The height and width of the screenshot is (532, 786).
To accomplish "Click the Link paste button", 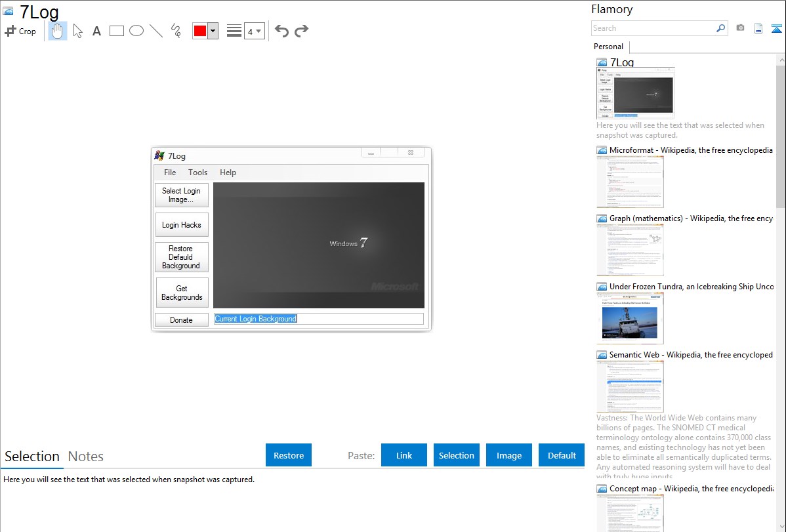I will coord(404,455).
